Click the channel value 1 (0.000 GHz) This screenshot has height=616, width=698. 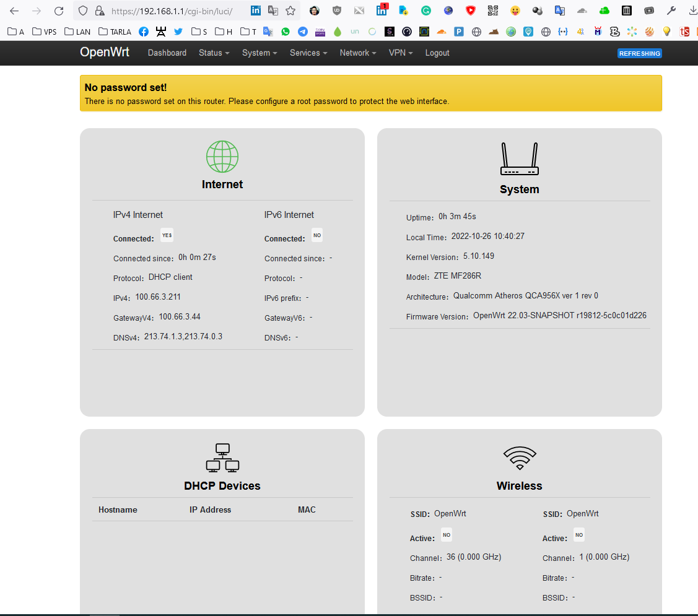[604, 557]
